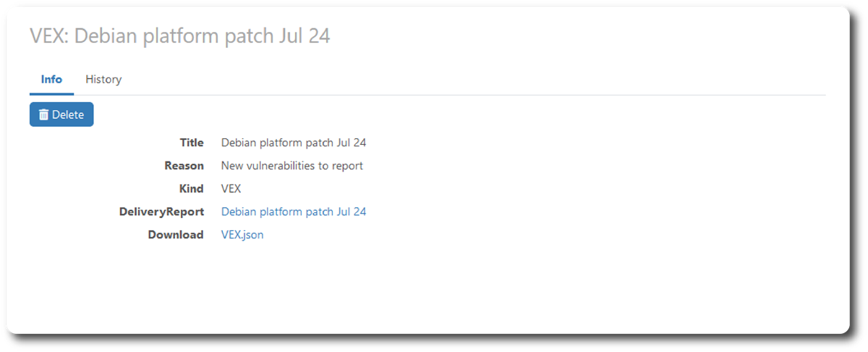Image resolution: width=868 pixels, height=352 pixels.
Task: Click the Kind value 'VEX'
Action: pos(231,188)
